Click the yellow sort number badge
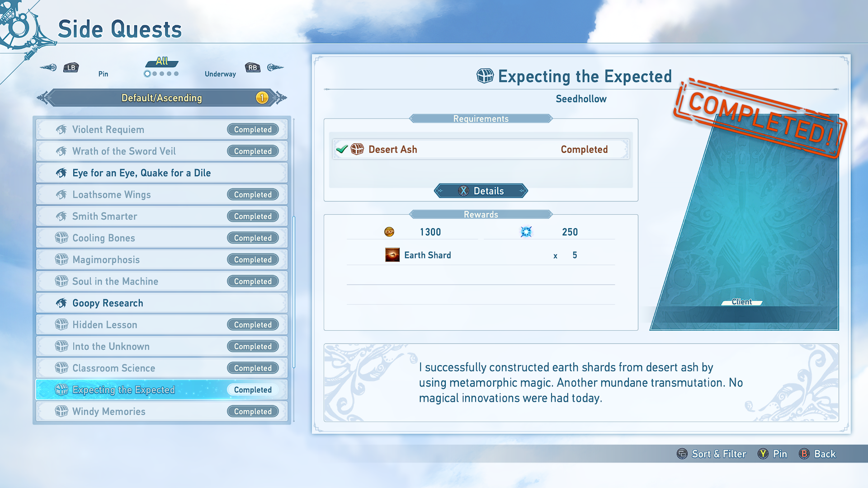The height and width of the screenshot is (488, 868). point(262,98)
